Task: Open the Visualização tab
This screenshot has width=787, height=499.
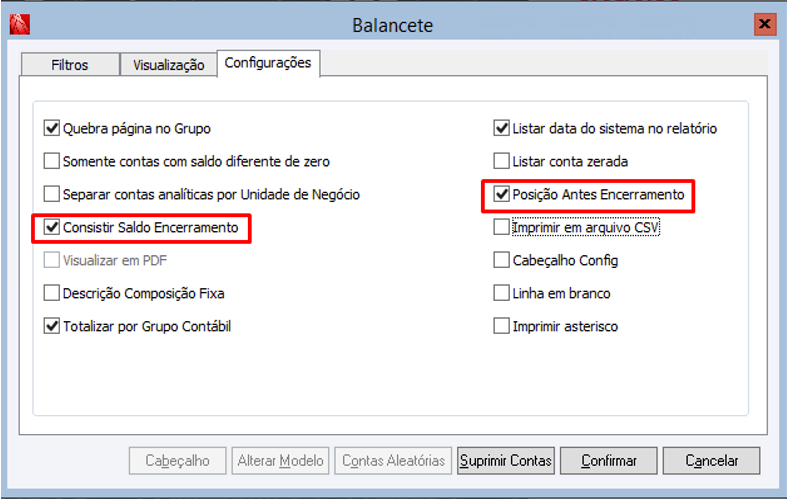Action: (168, 65)
